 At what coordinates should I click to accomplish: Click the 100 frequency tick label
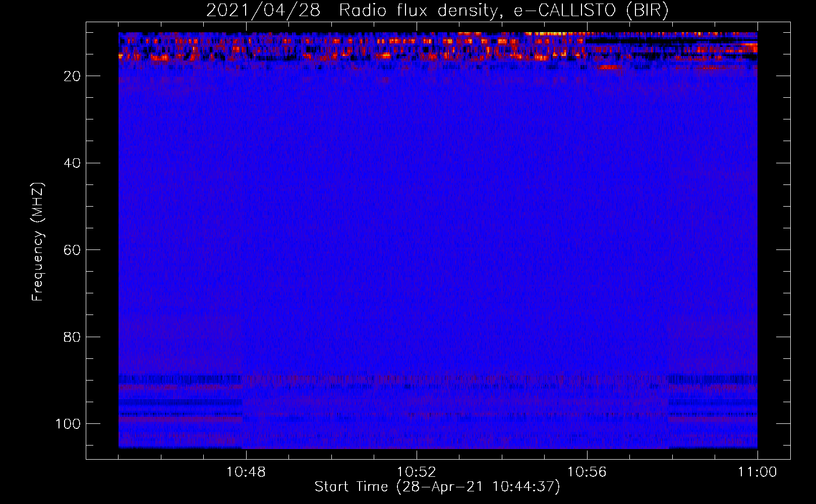68,424
